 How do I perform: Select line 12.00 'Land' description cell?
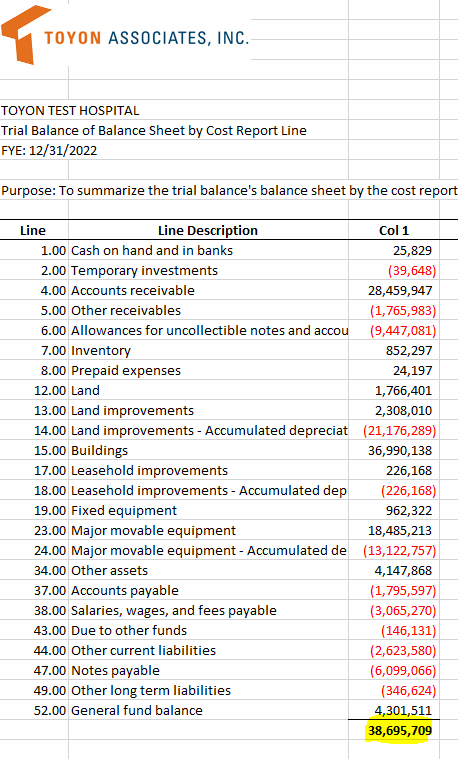point(208,390)
